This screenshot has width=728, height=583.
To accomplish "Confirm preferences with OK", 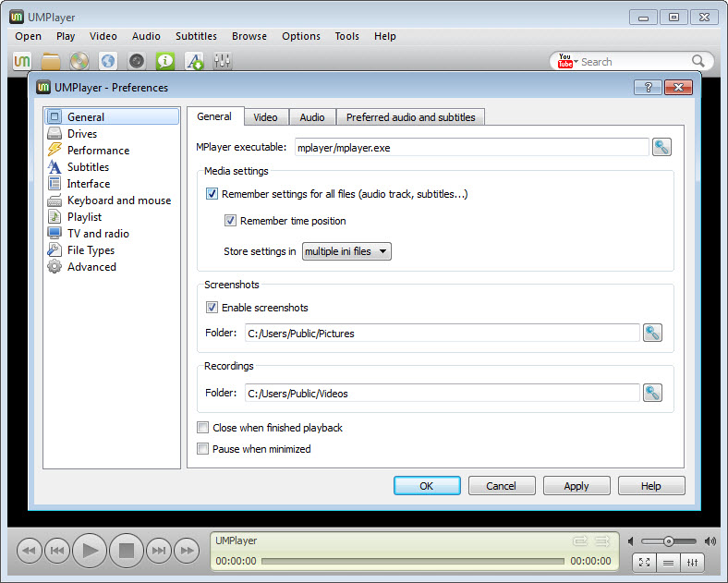I will pyautogui.click(x=427, y=485).
